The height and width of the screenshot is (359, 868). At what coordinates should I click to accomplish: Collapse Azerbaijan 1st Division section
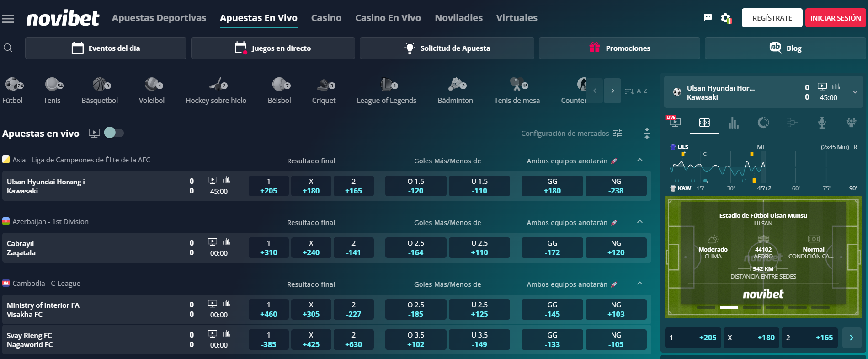(640, 222)
